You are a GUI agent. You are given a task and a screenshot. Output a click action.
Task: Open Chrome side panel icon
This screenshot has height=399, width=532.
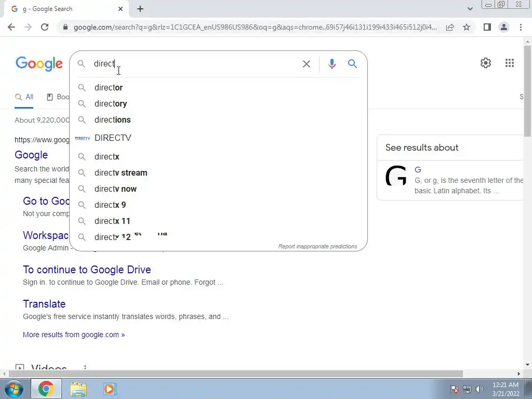tap(487, 27)
